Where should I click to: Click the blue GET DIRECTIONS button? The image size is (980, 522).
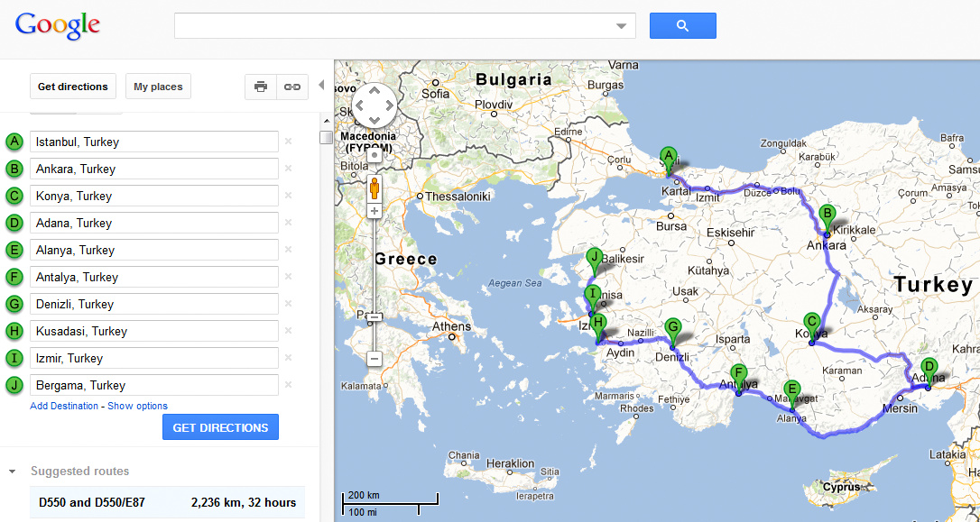point(220,427)
